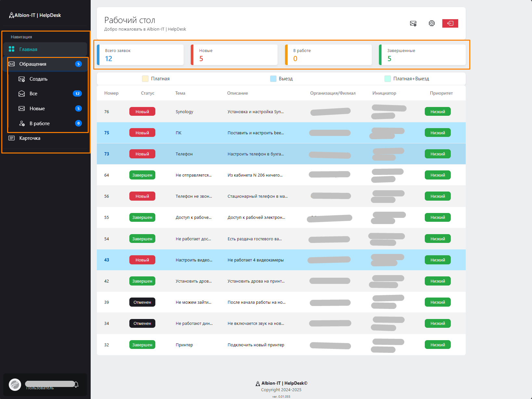Viewport: 532px width, 399px height.
Task: Click the Платная yellow color swatch
Action: coord(145,79)
